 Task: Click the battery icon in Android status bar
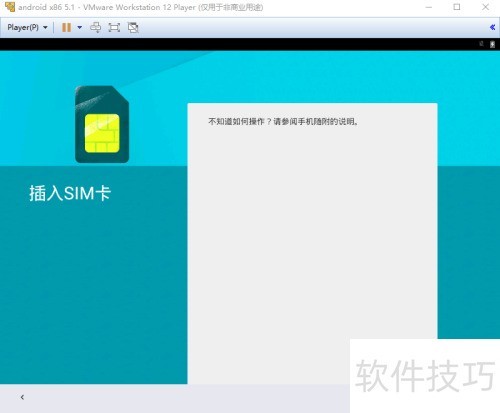pyautogui.click(x=492, y=44)
